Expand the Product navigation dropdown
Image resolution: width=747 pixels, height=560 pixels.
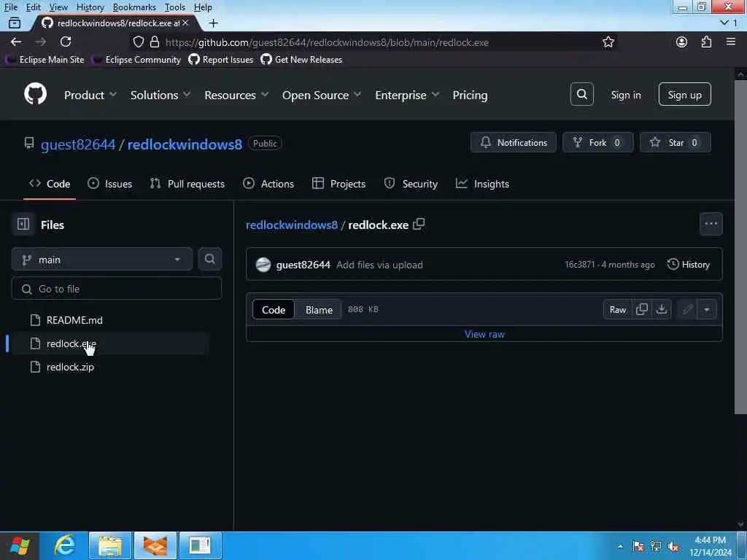click(x=90, y=95)
